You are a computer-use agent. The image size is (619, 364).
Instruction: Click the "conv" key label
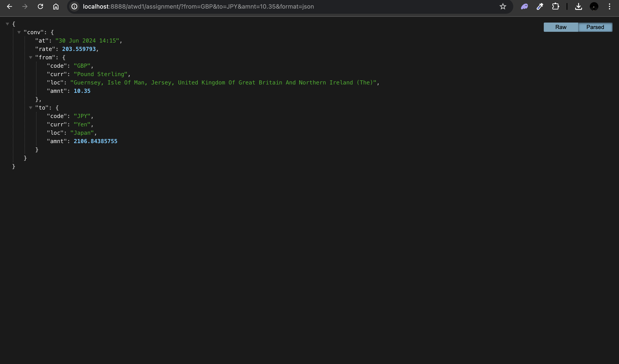(33, 32)
